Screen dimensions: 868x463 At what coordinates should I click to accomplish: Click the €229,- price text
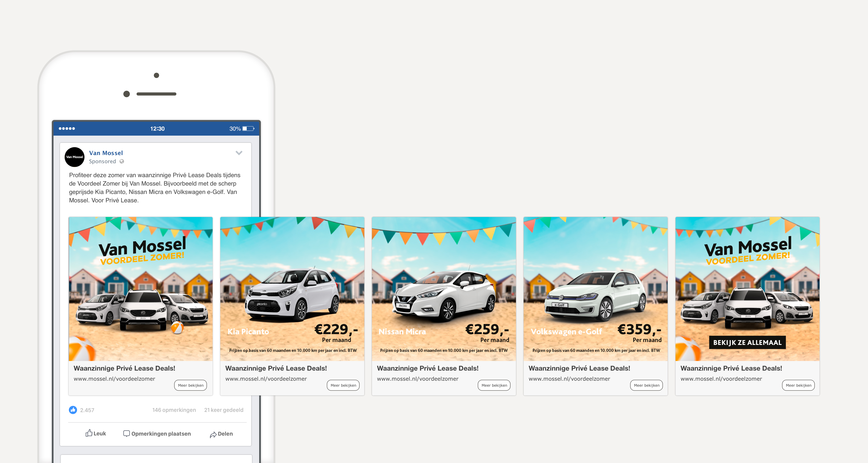click(x=336, y=329)
